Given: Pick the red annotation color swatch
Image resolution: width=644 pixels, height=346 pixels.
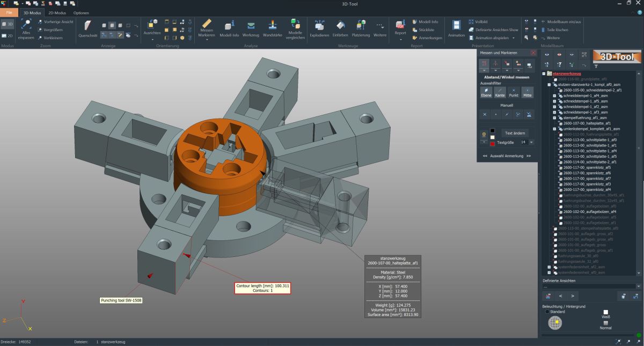Looking at the screenshot, I should click(x=492, y=143).
